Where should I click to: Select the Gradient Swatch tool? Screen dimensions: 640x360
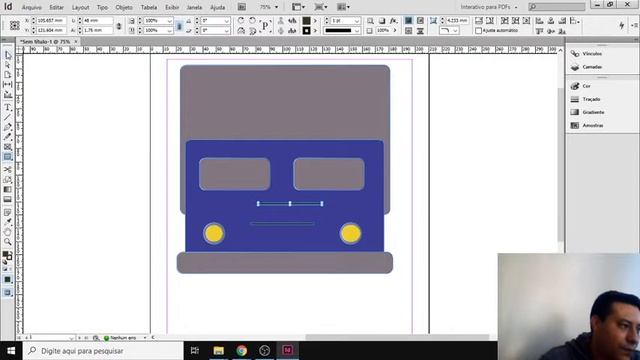pos(8,189)
